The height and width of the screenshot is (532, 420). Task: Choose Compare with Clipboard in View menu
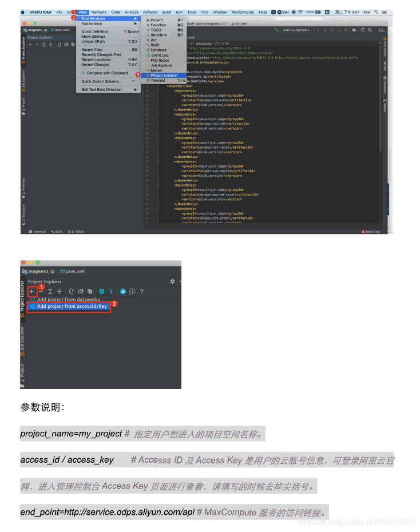(108, 73)
